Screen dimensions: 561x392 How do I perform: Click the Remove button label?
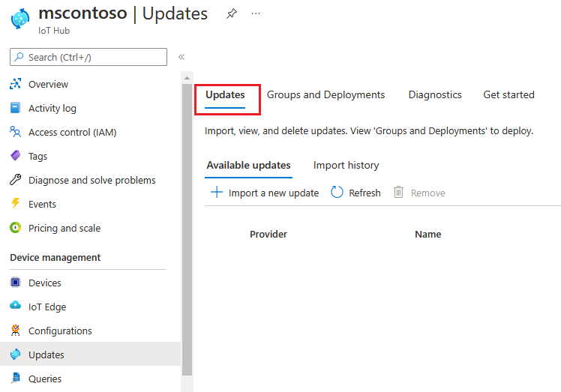tap(428, 193)
